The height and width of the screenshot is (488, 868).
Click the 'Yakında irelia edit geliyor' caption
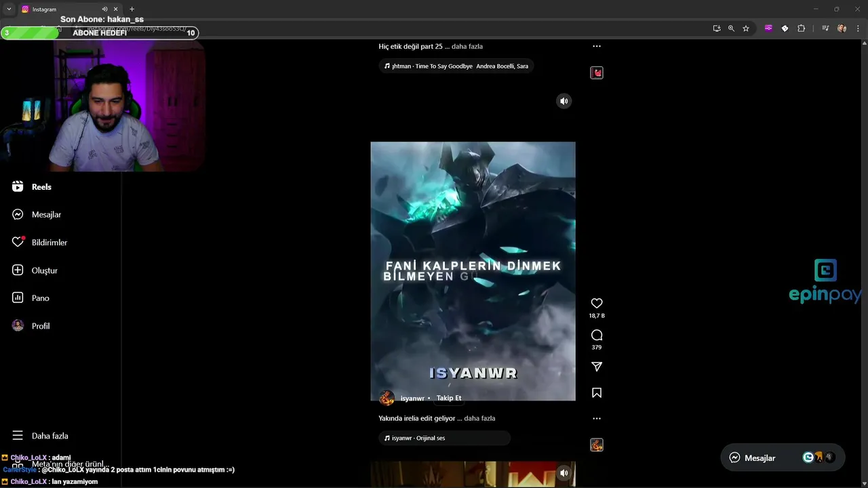(x=417, y=418)
